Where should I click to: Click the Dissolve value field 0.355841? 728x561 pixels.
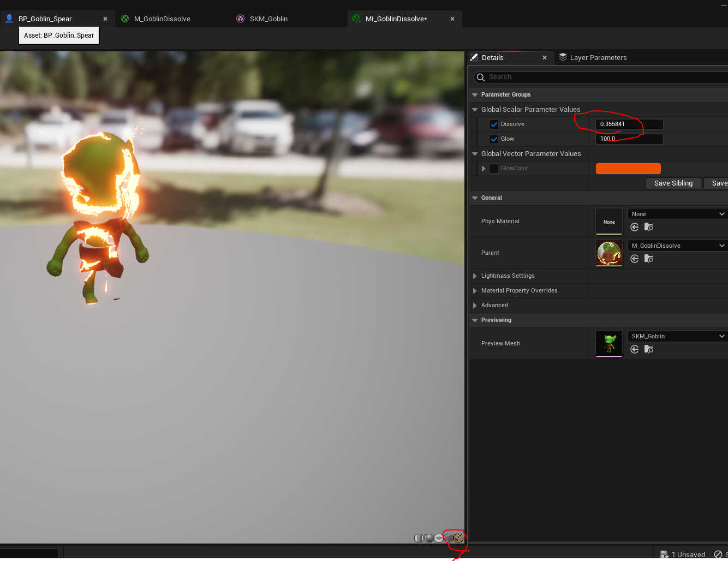tap(629, 124)
